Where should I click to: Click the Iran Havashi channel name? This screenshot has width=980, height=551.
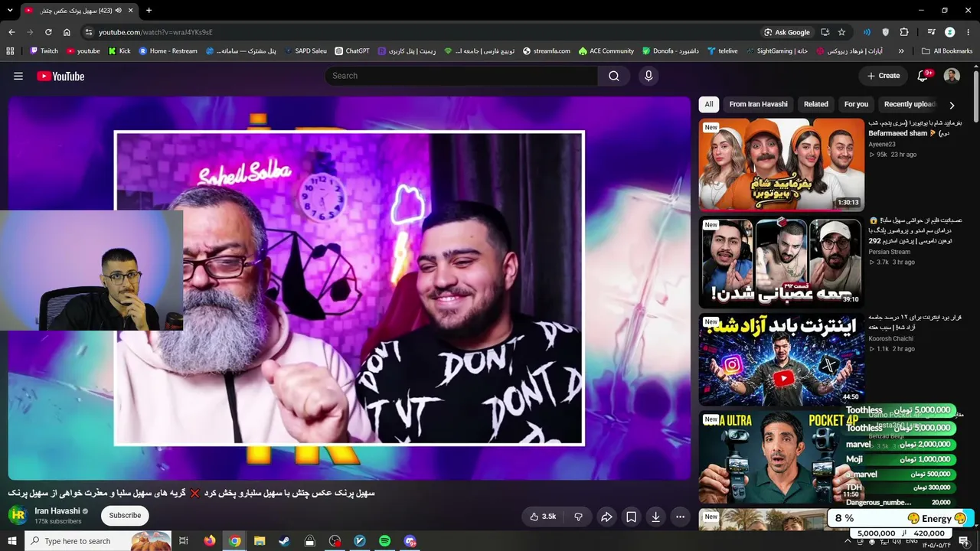click(x=57, y=511)
